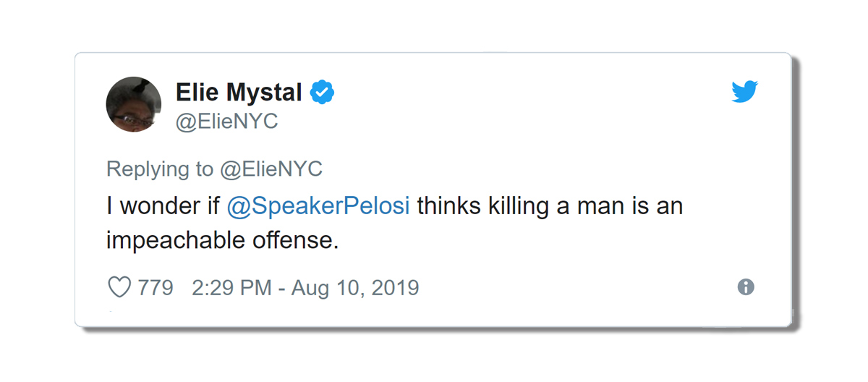Open the tweet info circle icon
This screenshot has height=382, width=868.
click(746, 287)
